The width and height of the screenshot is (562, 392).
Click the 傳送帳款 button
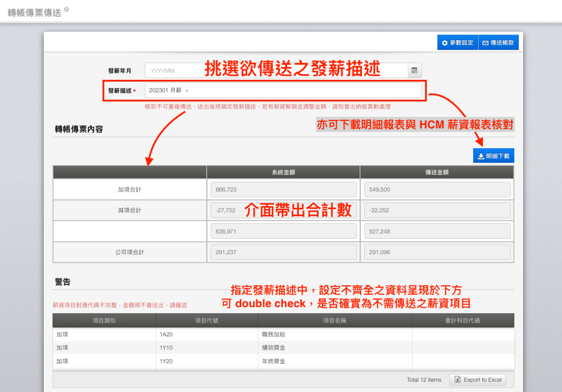(498, 43)
